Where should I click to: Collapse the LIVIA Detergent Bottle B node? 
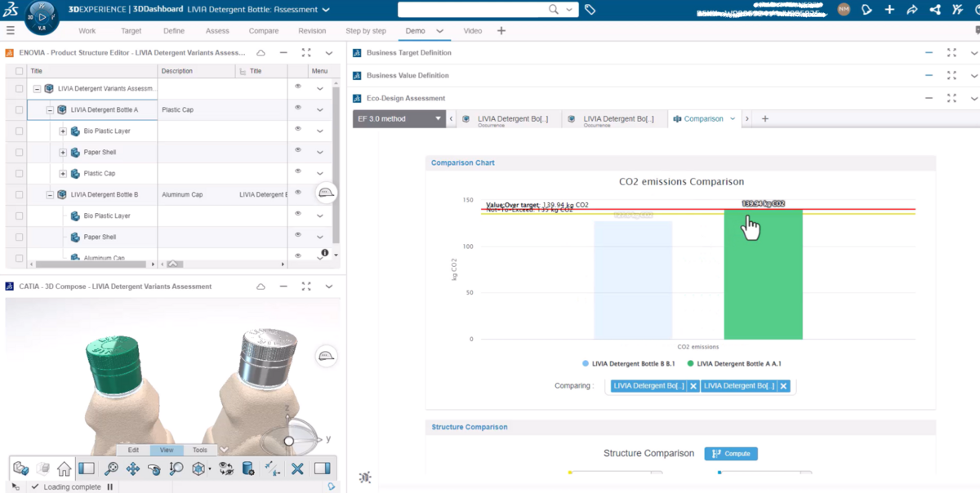(x=50, y=195)
